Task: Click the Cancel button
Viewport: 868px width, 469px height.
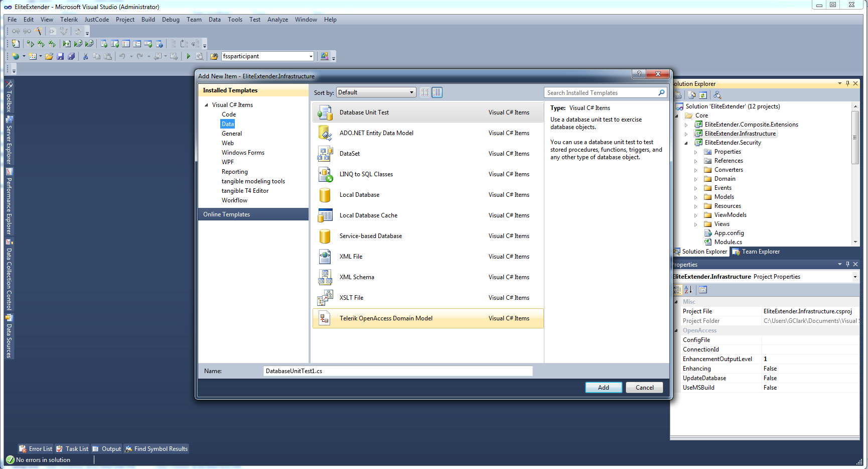Action: click(x=644, y=388)
